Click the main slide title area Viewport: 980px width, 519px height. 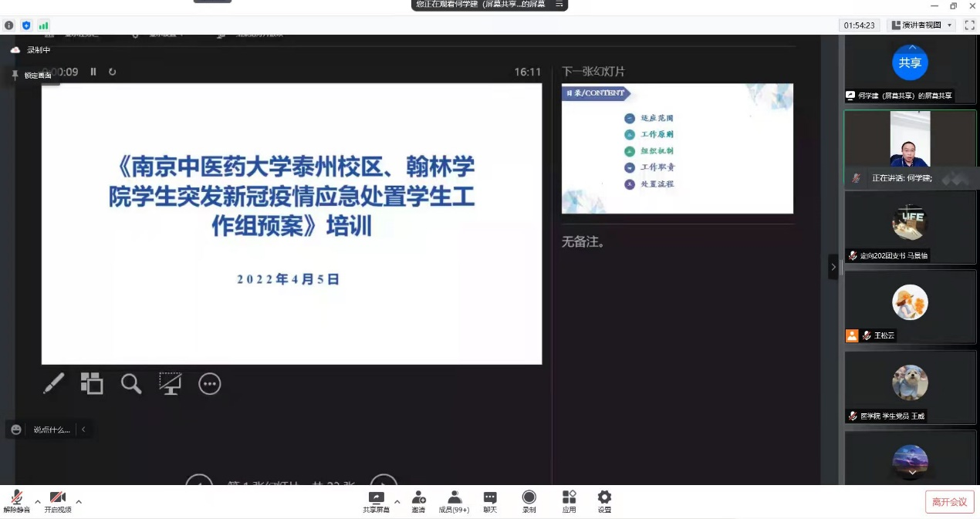[292, 196]
